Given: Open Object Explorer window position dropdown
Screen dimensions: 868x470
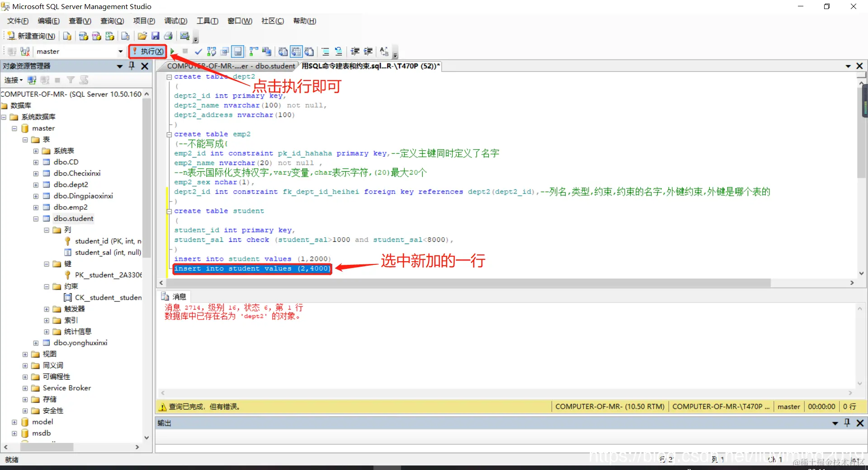Looking at the screenshot, I should tap(120, 66).
